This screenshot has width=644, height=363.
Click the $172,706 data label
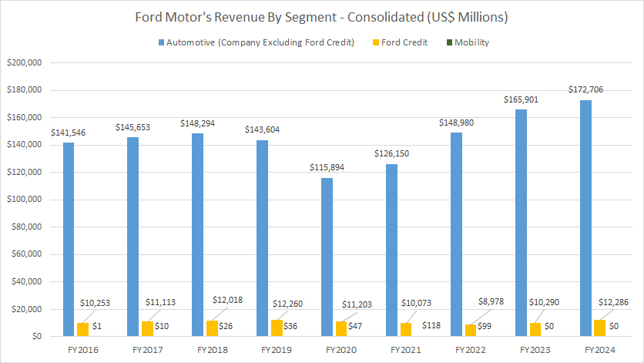coord(585,89)
